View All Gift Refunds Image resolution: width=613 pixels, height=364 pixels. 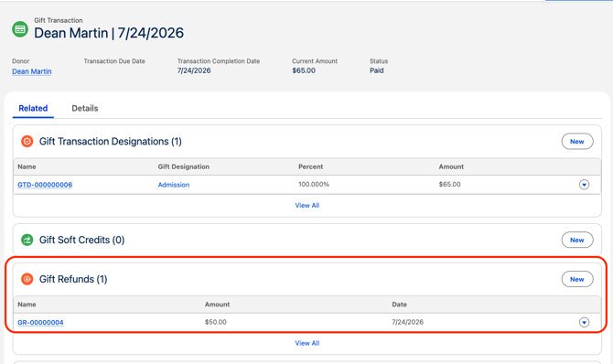point(306,343)
